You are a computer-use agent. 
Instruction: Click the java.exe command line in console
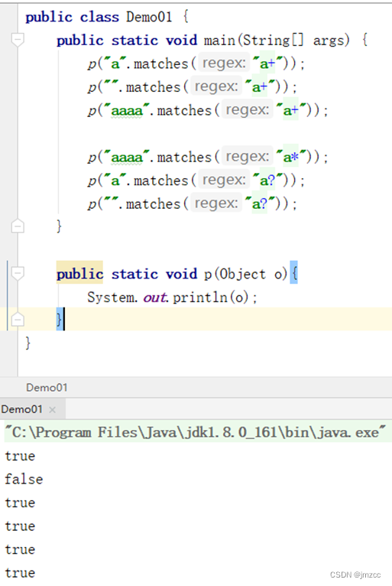(195, 432)
